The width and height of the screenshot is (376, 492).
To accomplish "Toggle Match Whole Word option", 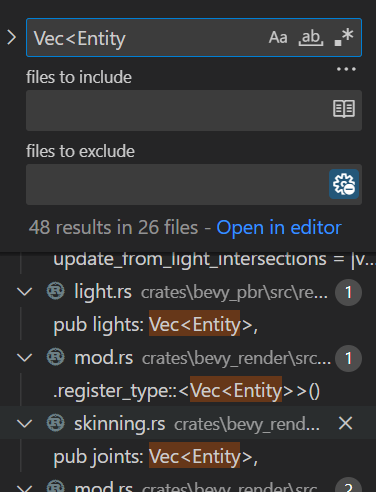I will [x=311, y=38].
